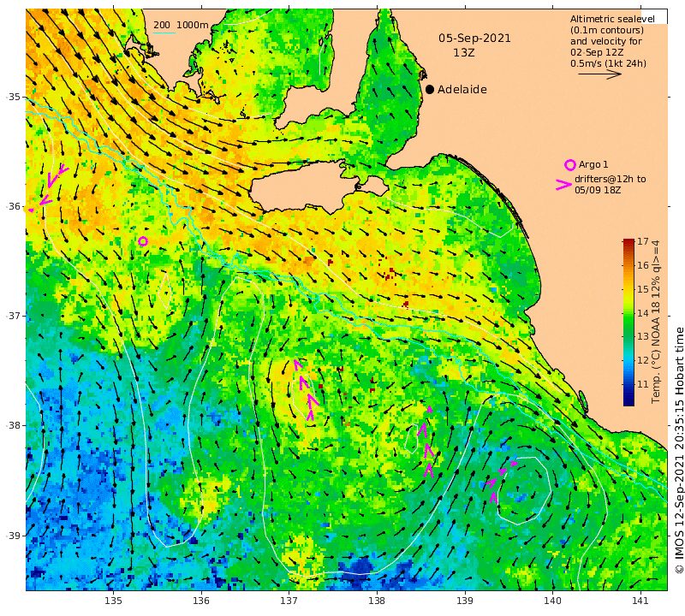Click the velocity scale reference arrow

pyautogui.click(x=600, y=74)
